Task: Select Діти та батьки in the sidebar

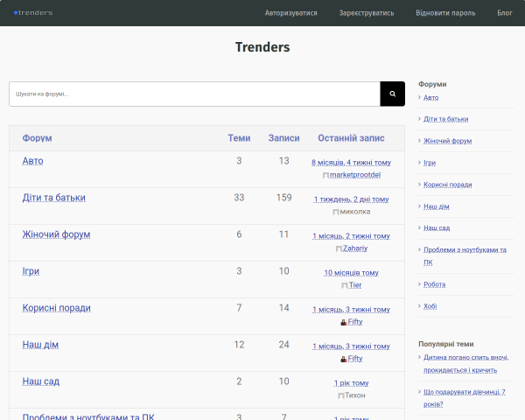Action: 446,119
